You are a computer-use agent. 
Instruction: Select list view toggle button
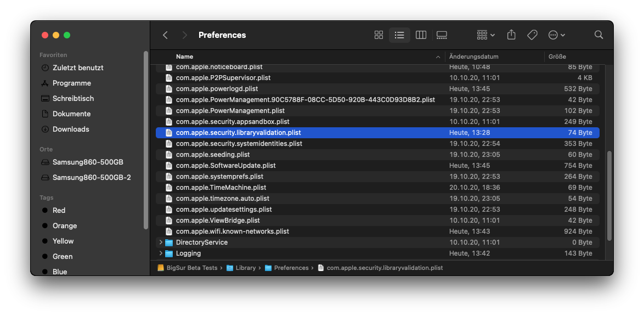click(399, 35)
